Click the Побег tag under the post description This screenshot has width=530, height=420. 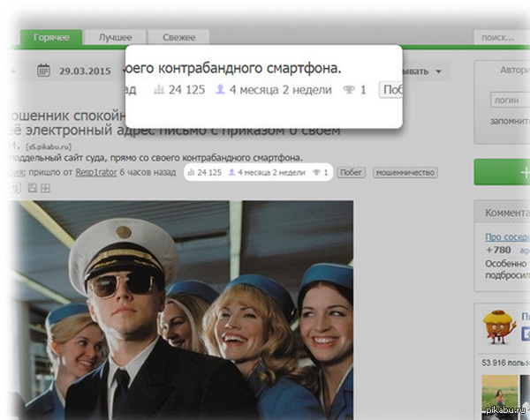click(x=352, y=173)
